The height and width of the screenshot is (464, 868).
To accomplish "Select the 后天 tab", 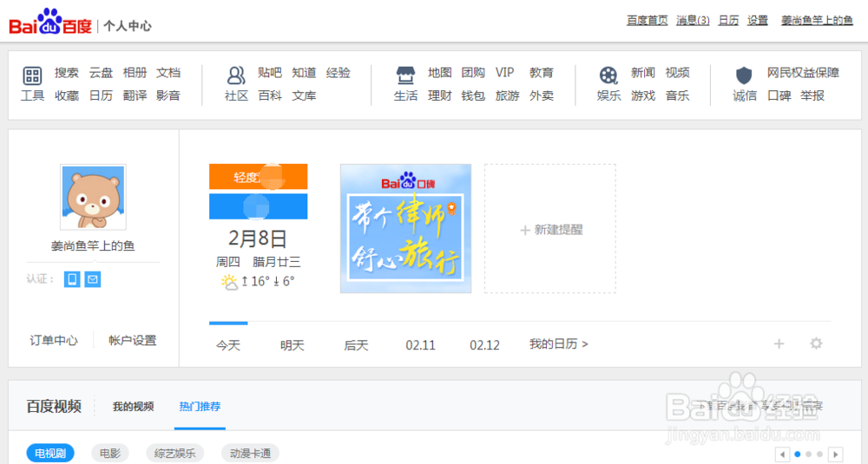I will [356, 346].
